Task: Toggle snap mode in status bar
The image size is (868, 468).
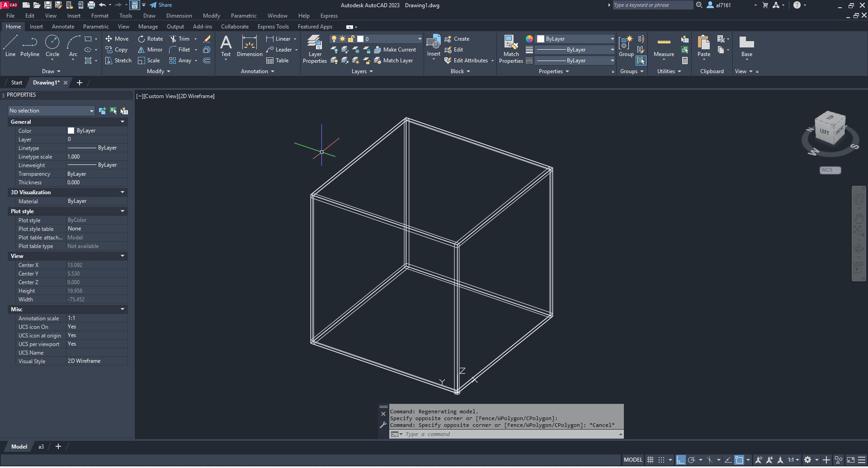Action: click(x=661, y=460)
